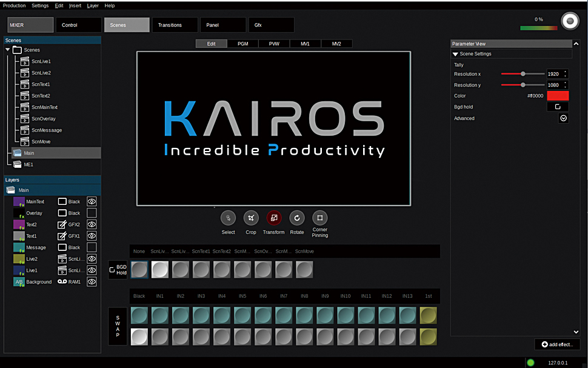Viewport: 588px width, 368px height.
Task: Open the red Color swatch
Action: (558, 96)
